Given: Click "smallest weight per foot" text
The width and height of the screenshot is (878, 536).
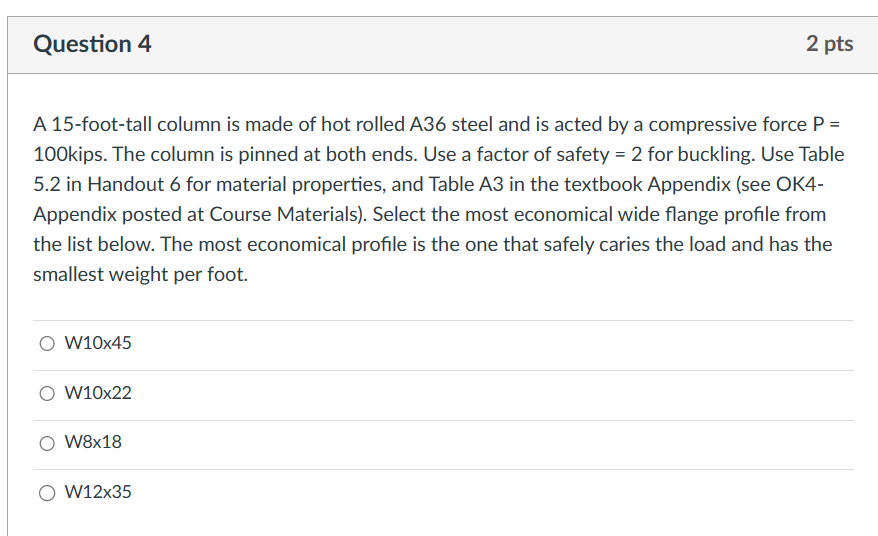Looking at the screenshot, I should point(139,275).
